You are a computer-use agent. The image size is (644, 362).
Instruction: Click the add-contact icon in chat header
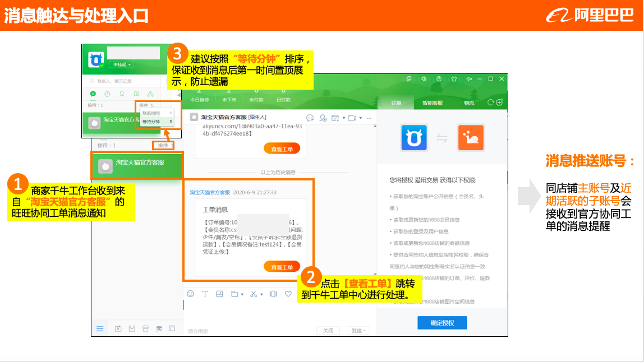(323, 118)
